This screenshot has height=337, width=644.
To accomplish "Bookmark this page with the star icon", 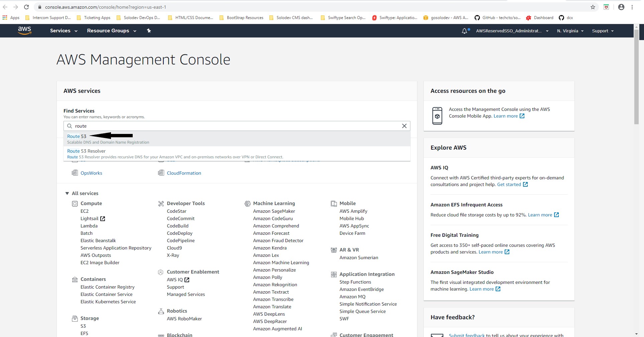I will 593,7.
